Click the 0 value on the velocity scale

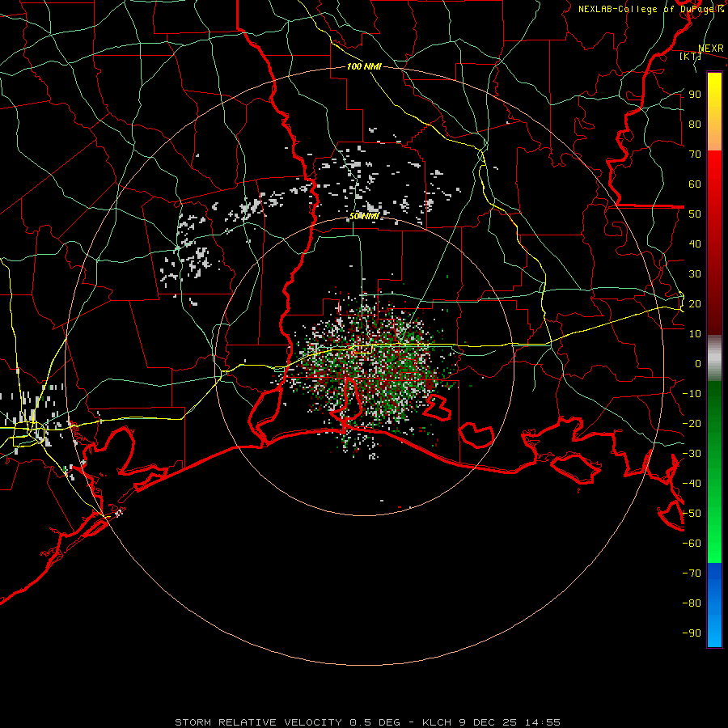click(698, 363)
